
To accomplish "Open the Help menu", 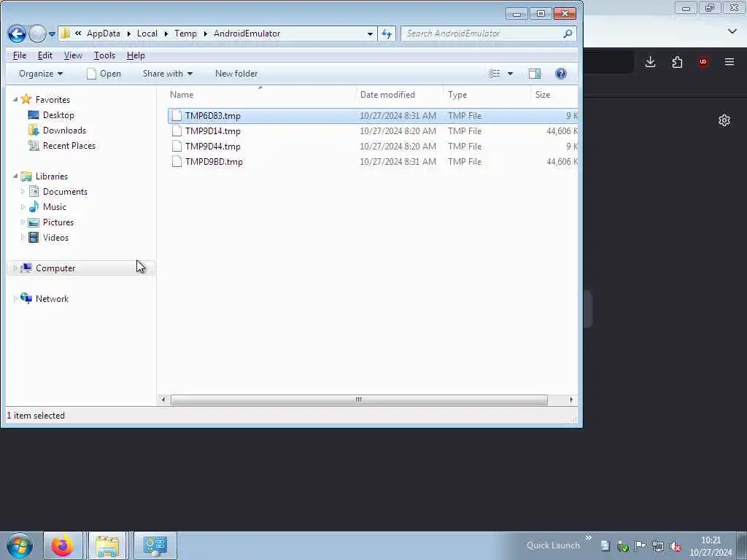I will point(136,55).
